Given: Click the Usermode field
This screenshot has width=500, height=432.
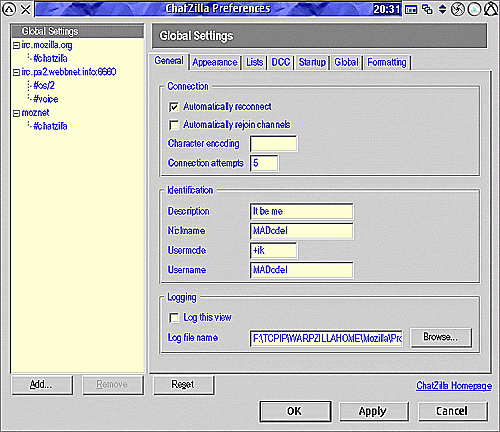Looking at the screenshot, I should pos(274,250).
